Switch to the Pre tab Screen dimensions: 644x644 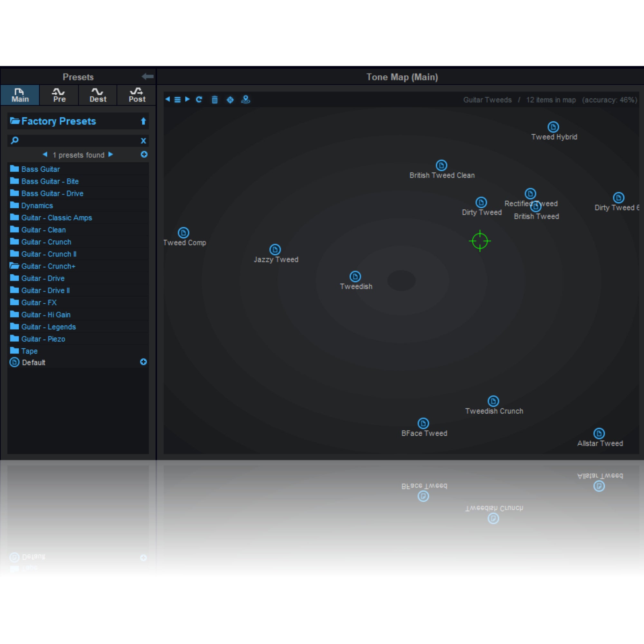[x=59, y=95]
